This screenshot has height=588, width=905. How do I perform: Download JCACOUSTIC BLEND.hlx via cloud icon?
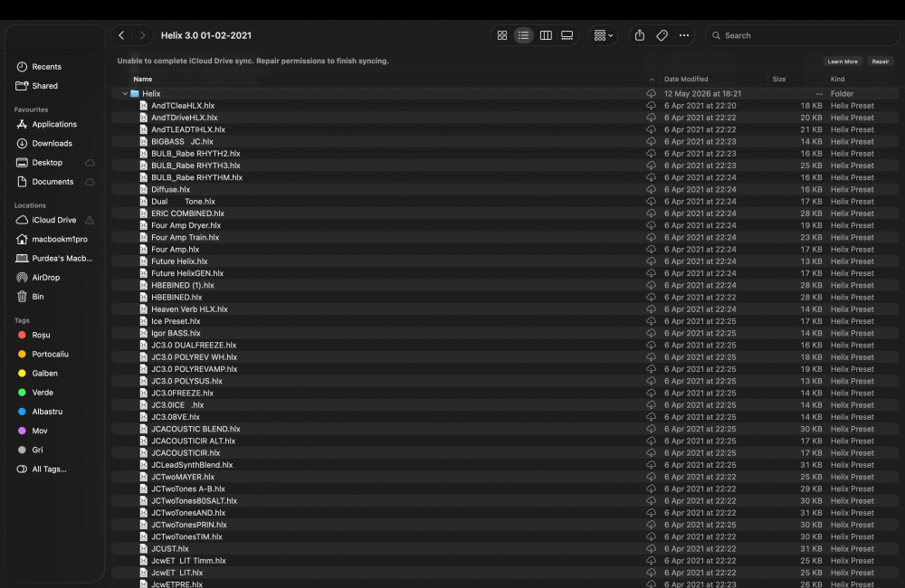point(651,429)
